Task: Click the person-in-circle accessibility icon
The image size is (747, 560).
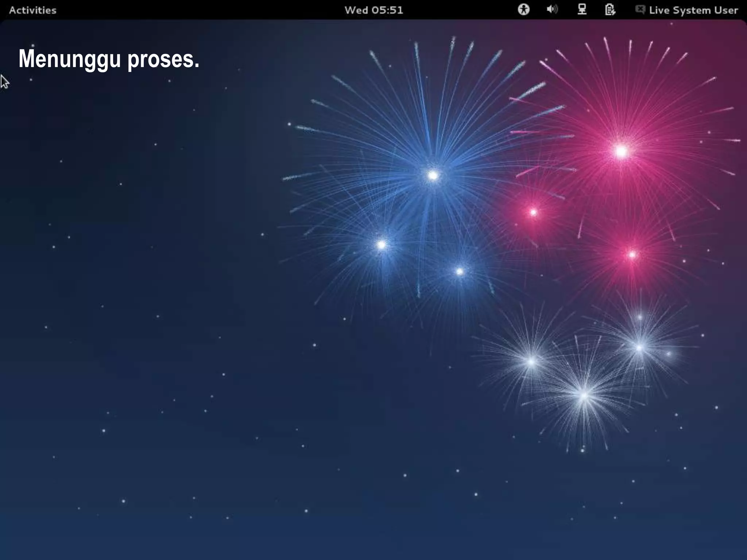Action: pos(523,9)
